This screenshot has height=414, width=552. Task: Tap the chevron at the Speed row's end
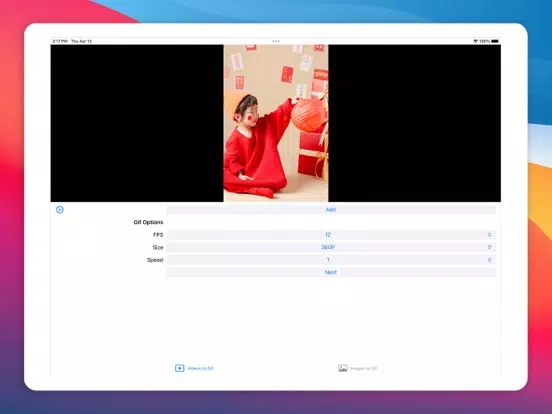489,260
